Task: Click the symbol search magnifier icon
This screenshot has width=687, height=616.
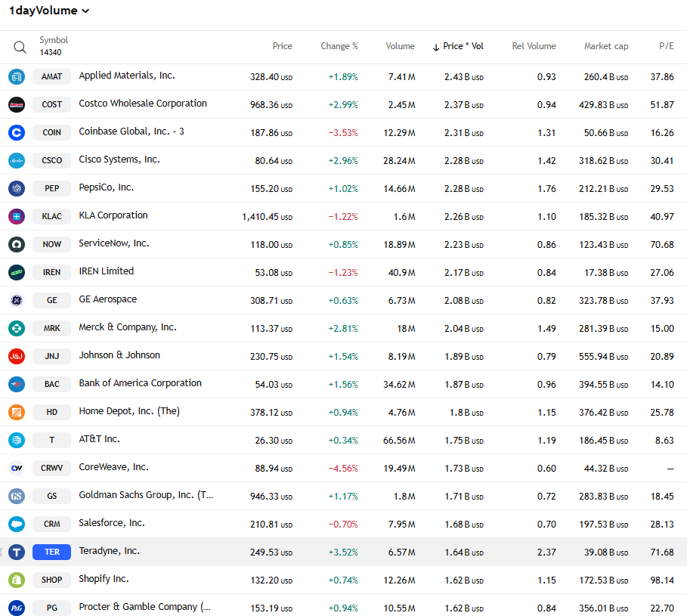Action: [x=20, y=47]
